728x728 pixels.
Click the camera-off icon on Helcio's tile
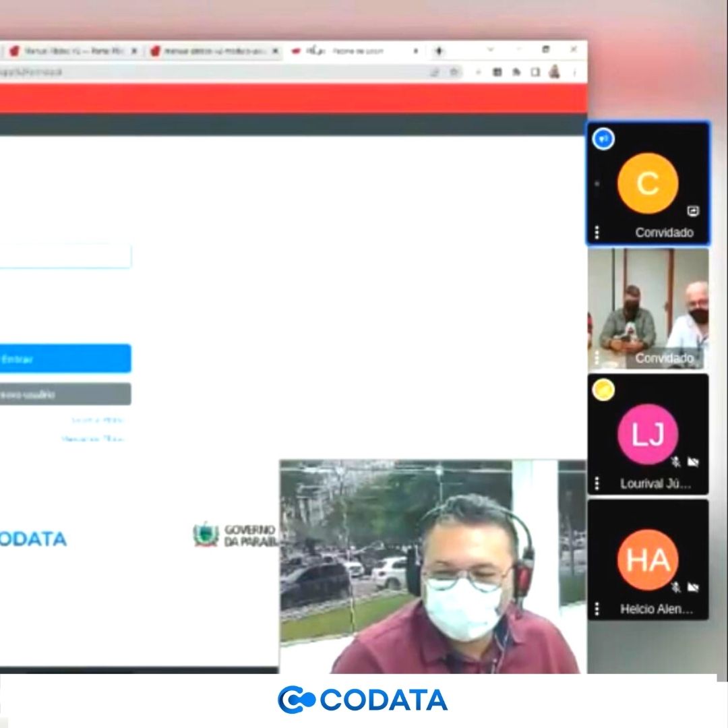pyautogui.click(x=692, y=586)
